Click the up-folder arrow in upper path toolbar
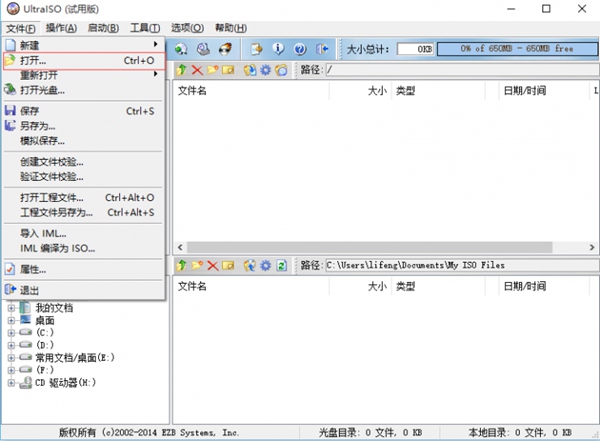This screenshot has width=600, height=441. (x=181, y=70)
